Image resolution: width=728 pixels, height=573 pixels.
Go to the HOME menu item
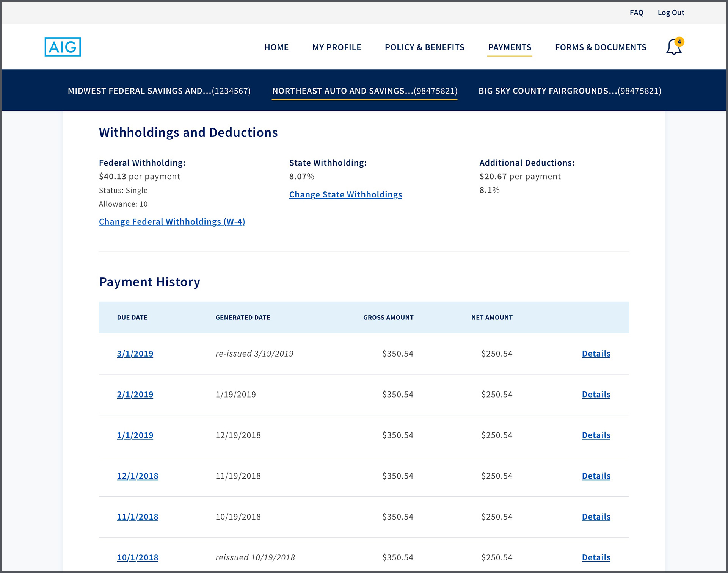tap(276, 47)
